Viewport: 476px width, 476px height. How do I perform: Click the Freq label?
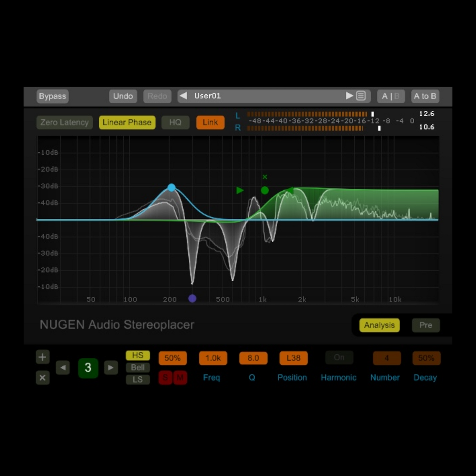coord(212,378)
